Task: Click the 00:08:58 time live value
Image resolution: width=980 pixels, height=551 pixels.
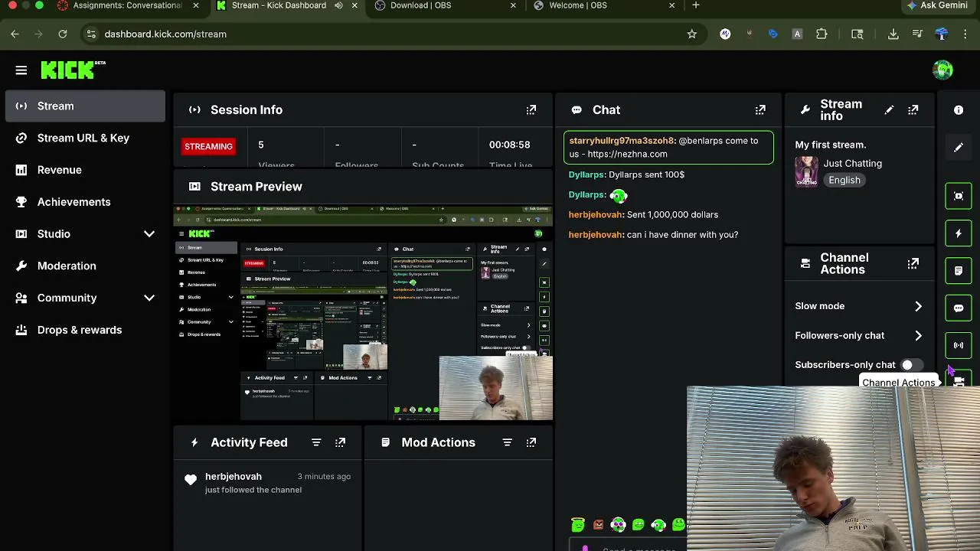Action: [510, 145]
